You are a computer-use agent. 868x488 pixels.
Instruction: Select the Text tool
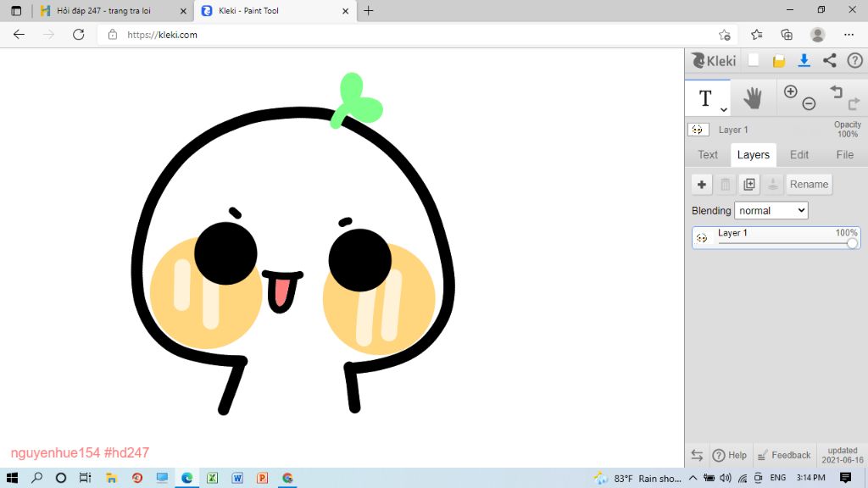pyautogui.click(x=705, y=98)
